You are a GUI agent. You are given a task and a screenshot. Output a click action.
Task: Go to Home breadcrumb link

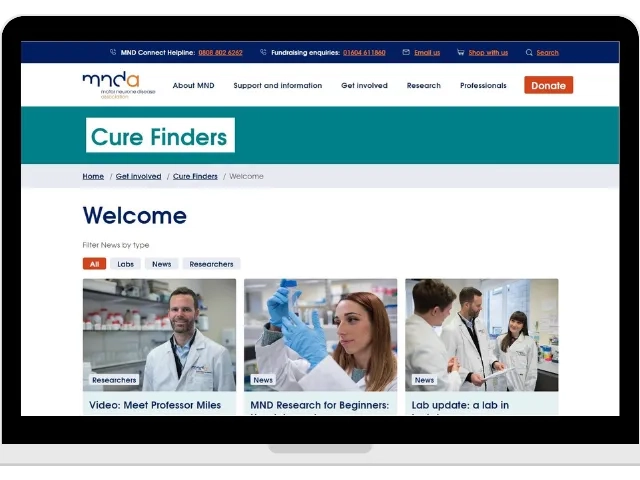tap(93, 176)
